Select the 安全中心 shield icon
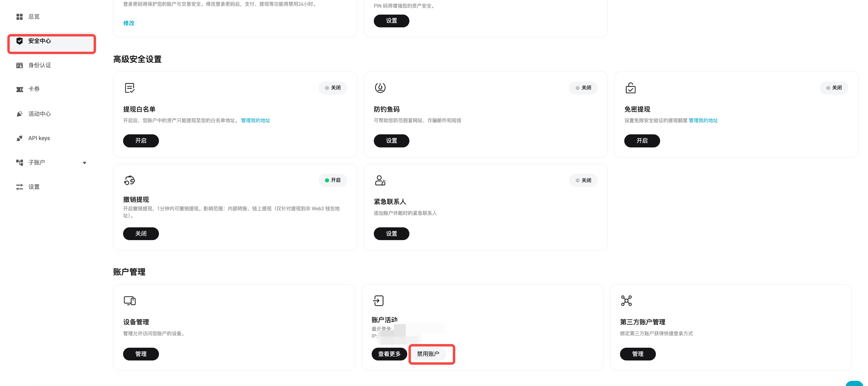Screen dimensions: 868x386 [19, 41]
